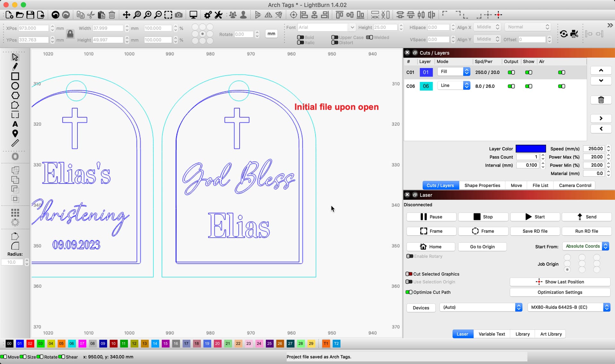The height and width of the screenshot is (364, 615).
Task: Open the Mode dropdown for layer C06 (Line)
Action: (x=454, y=85)
